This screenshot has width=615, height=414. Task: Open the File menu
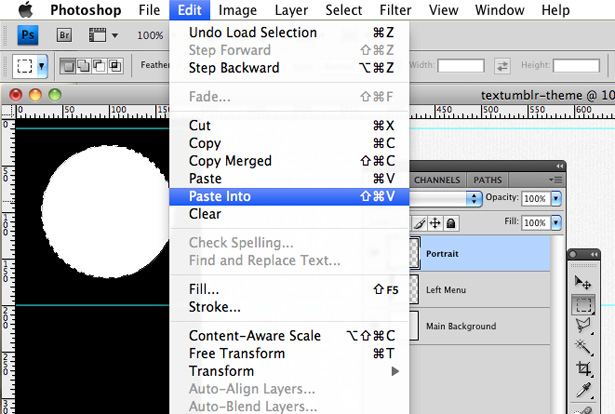[x=149, y=10]
